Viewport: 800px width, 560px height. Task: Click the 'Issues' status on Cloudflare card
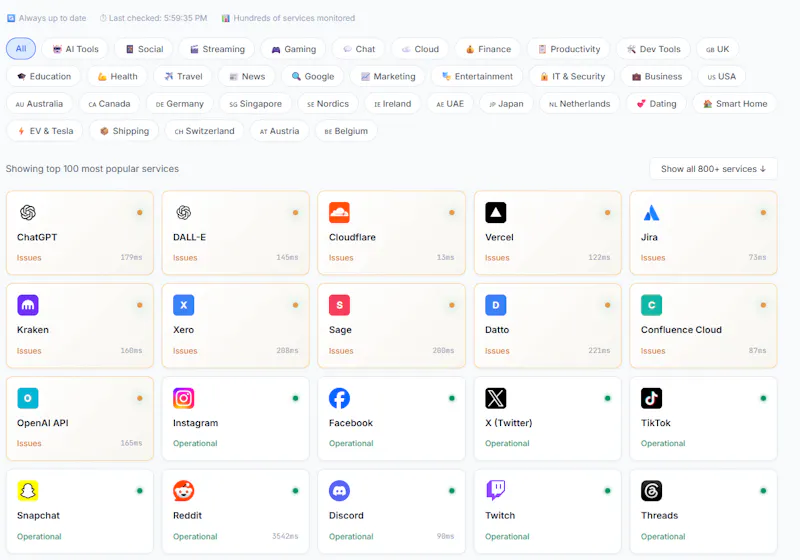[x=341, y=258]
